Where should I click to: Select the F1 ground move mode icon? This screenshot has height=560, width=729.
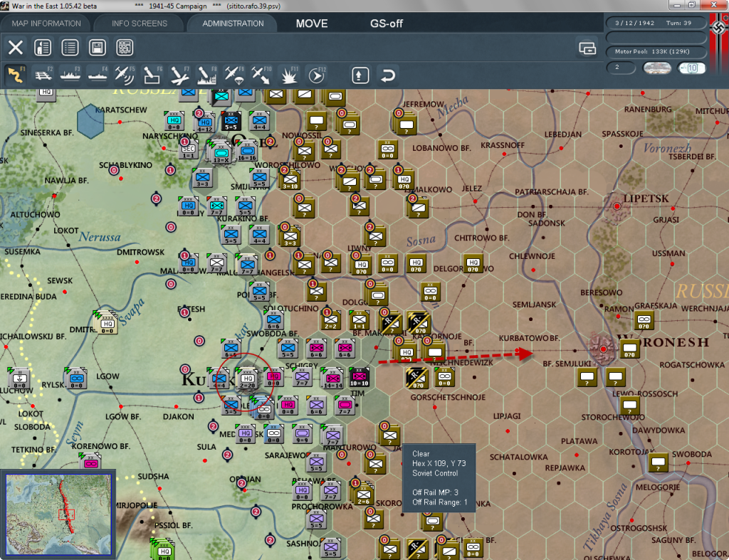pyautogui.click(x=16, y=75)
